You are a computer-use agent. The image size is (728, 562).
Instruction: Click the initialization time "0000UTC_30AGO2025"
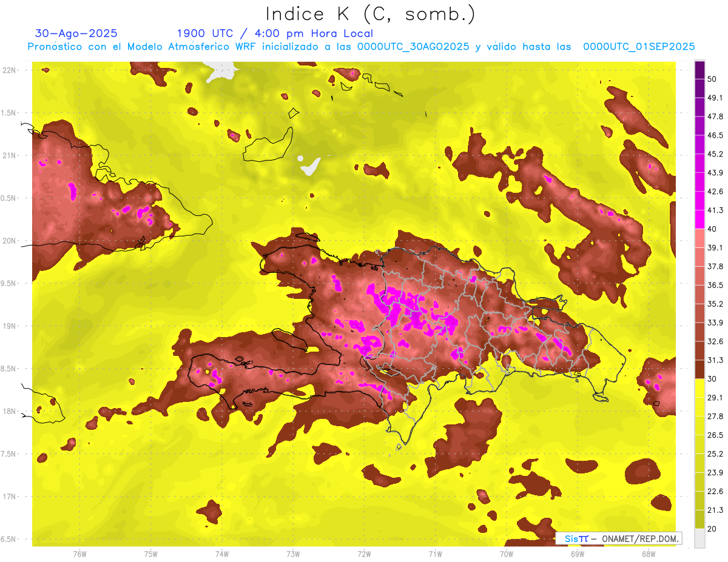pos(413,47)
